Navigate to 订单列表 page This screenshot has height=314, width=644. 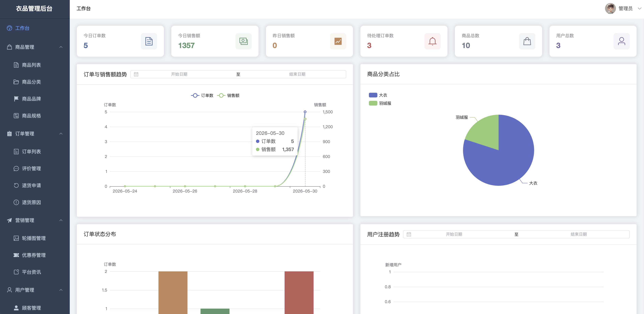pos(35,152)
